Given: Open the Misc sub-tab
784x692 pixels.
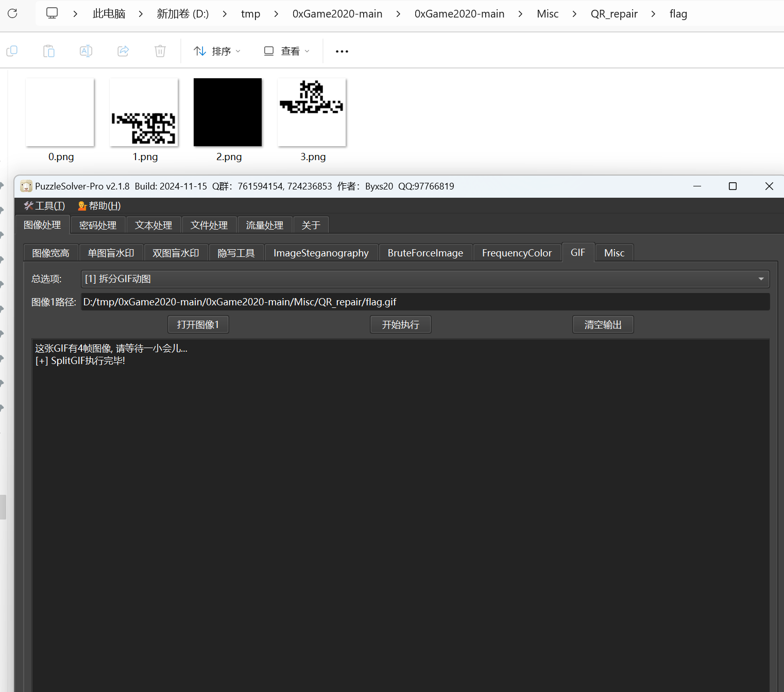Looking at the screenshot, I should [614, 253].
